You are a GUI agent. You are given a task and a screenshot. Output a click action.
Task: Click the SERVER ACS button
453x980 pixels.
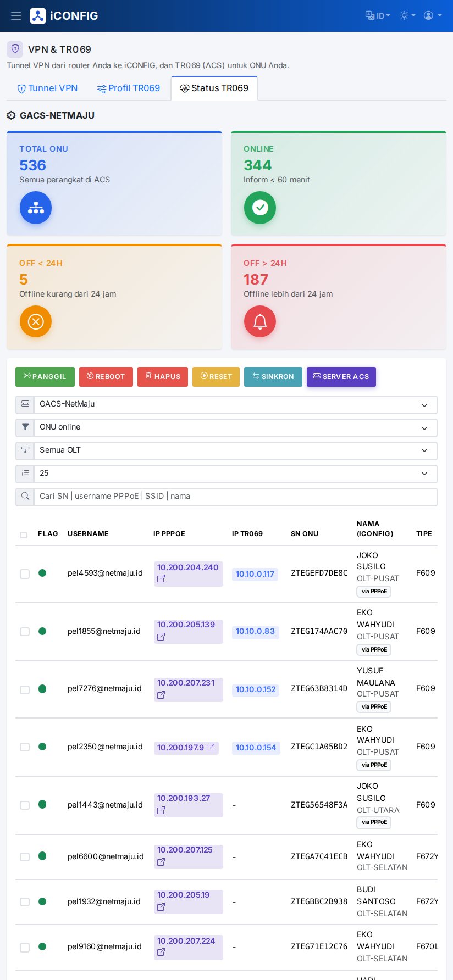pyautogui.click(x=341, y=377)
